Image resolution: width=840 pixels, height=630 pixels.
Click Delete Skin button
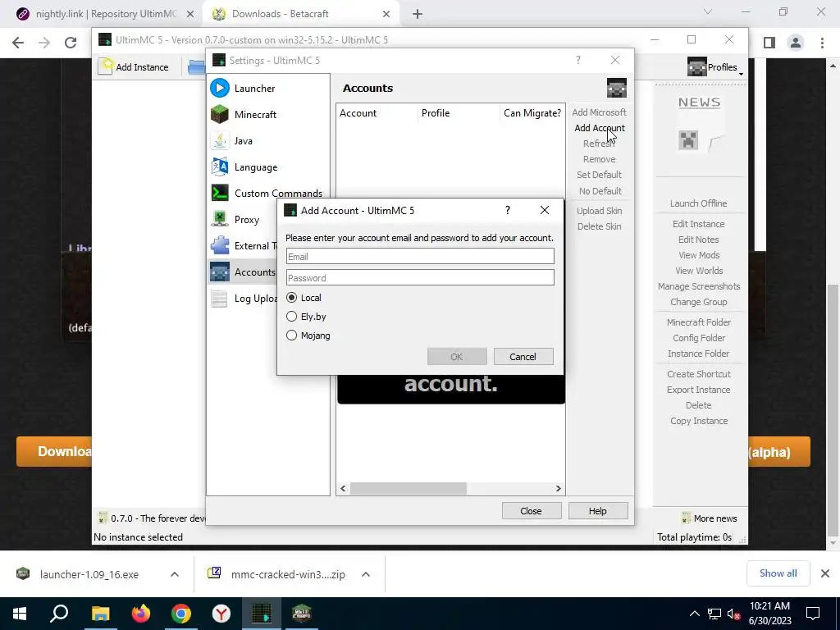(x=599, y=226)
